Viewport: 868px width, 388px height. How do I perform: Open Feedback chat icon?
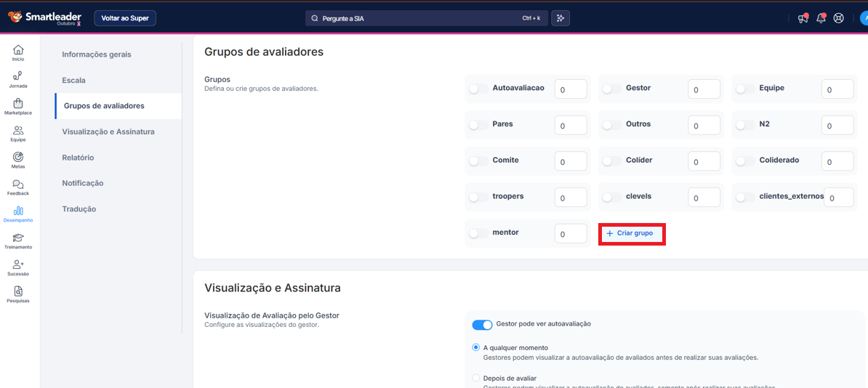18,187
